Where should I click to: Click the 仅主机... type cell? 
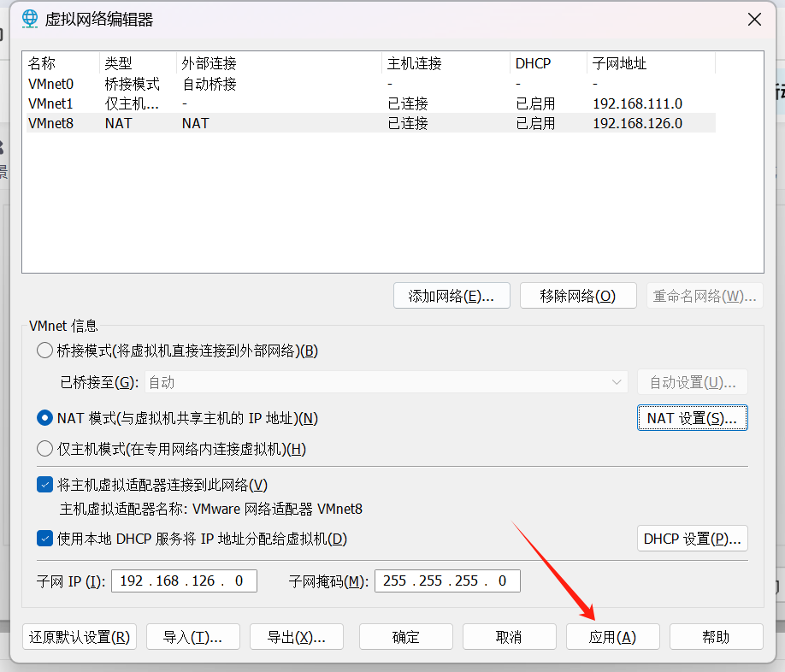[133, 103]
